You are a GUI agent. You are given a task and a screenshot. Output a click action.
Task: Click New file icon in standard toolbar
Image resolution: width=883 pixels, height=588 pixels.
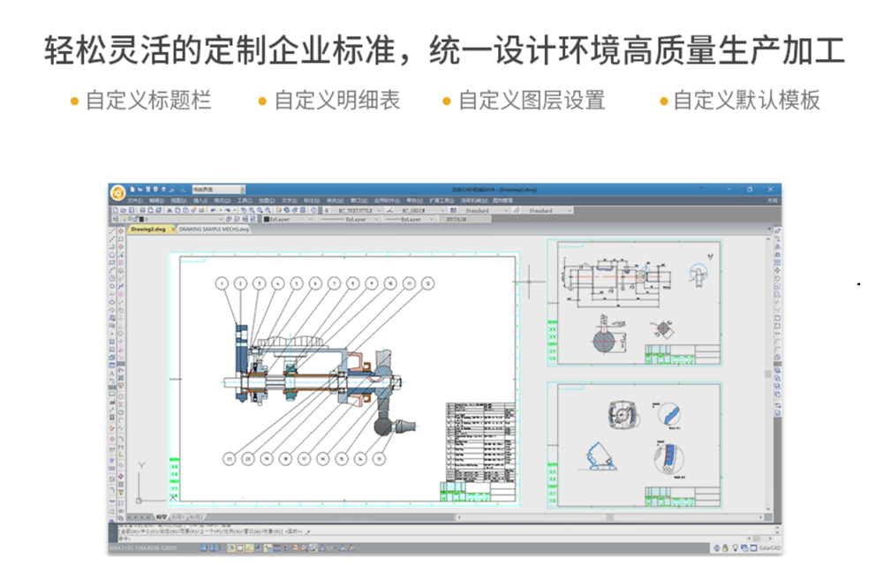[x=116, y=210]
